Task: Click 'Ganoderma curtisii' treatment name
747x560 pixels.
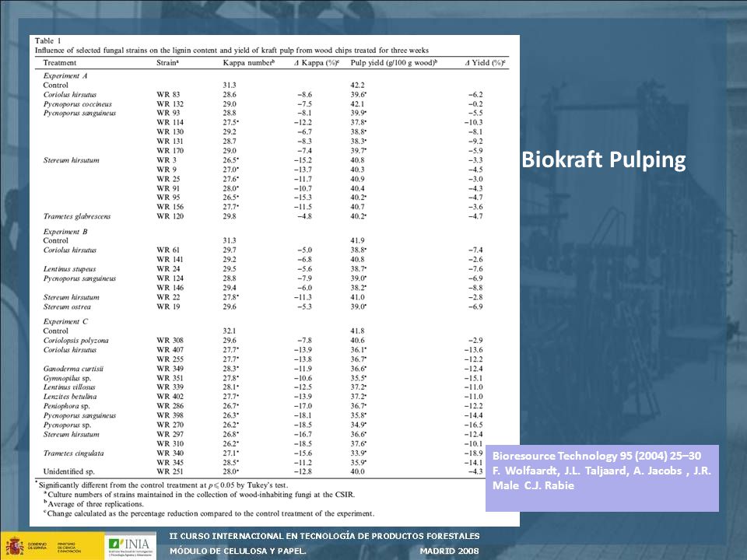Action: (73, 369)
